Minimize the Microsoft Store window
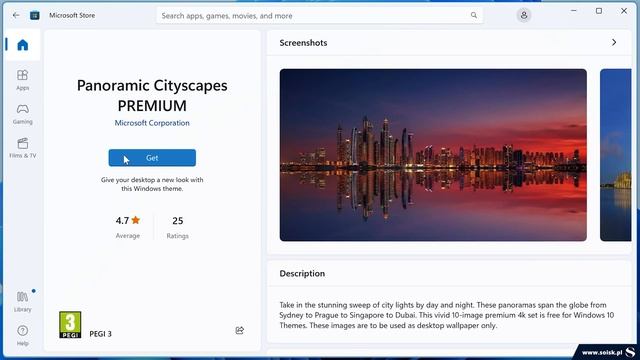 [x=573, y=11]
